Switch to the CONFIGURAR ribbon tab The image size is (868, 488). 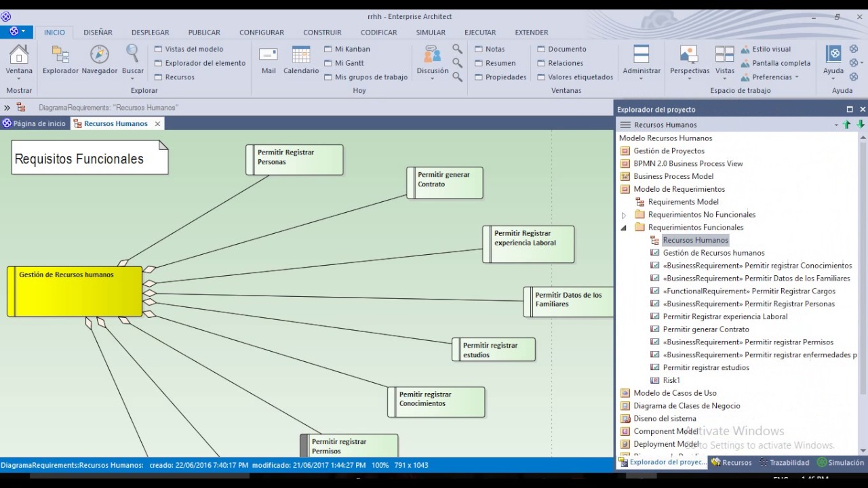262,32
